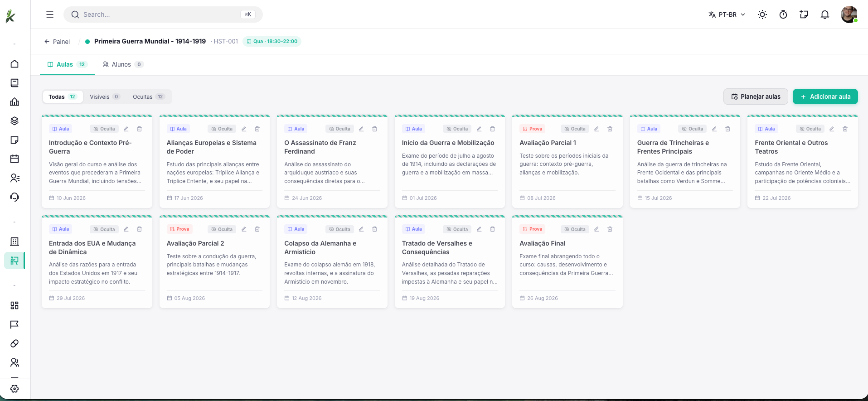
Task: Click the Adicionar aula button
Action: point(825,97)
